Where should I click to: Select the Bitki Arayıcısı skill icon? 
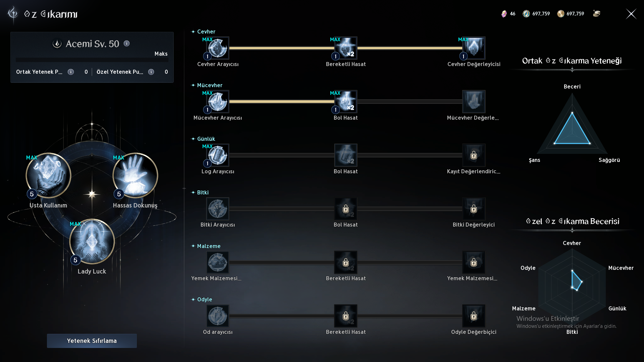[x=218, y=208]
